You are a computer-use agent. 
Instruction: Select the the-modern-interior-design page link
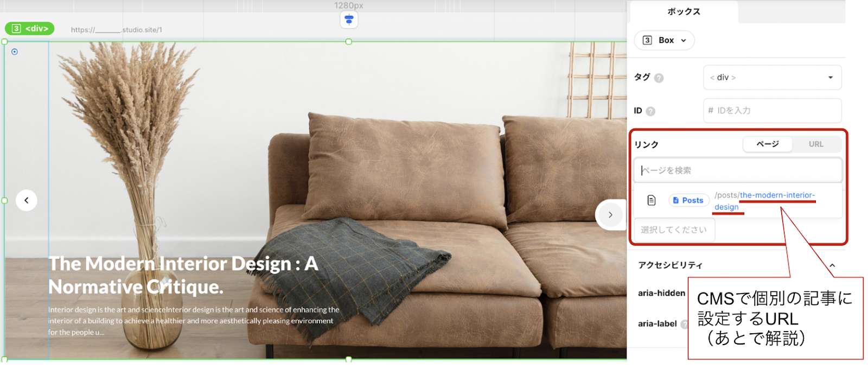(764, 201)
